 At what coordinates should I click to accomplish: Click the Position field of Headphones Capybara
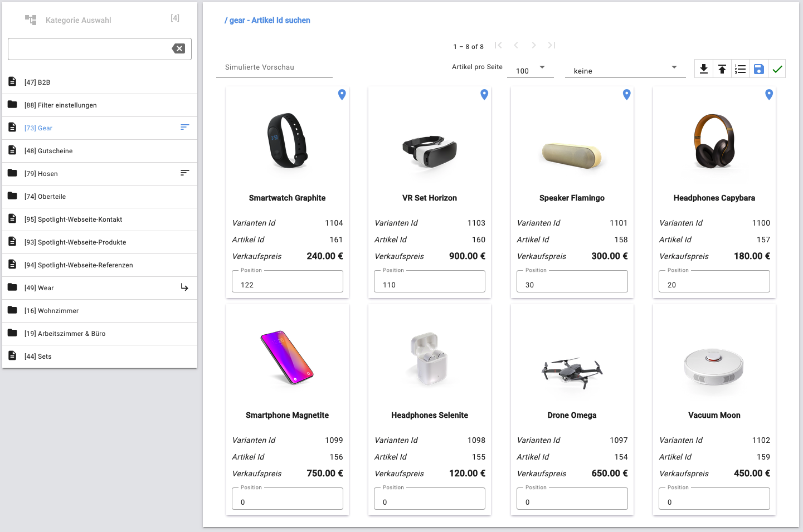714,281
